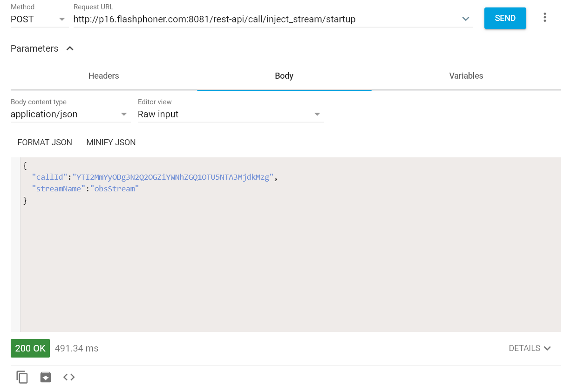Viewport: 571px width, 392px height.
Task: Click the 200 OK status badge
Action: (x=30, y=348)
